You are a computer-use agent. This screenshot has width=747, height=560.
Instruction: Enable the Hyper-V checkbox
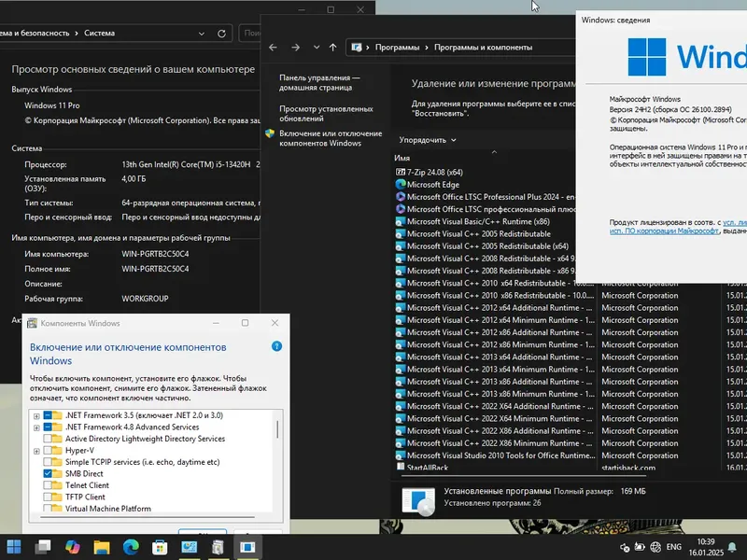click(48, 451)
